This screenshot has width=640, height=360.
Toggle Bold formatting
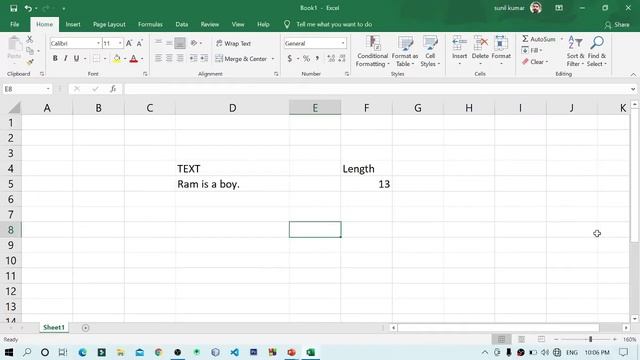coord(55,59)
